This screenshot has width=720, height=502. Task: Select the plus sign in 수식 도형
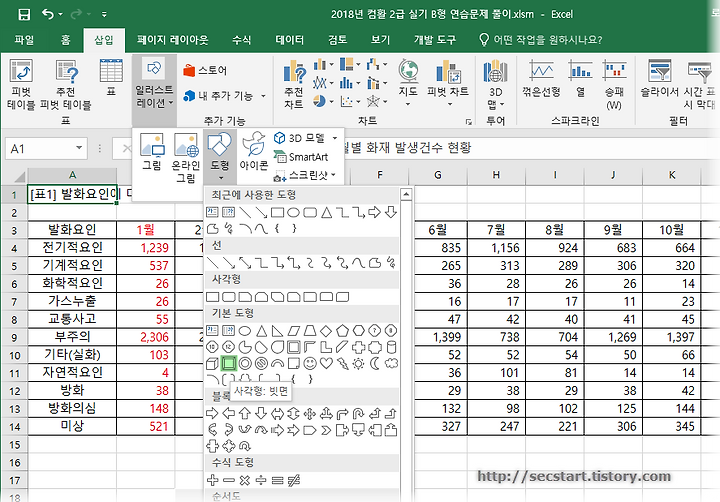click(212, 480)
